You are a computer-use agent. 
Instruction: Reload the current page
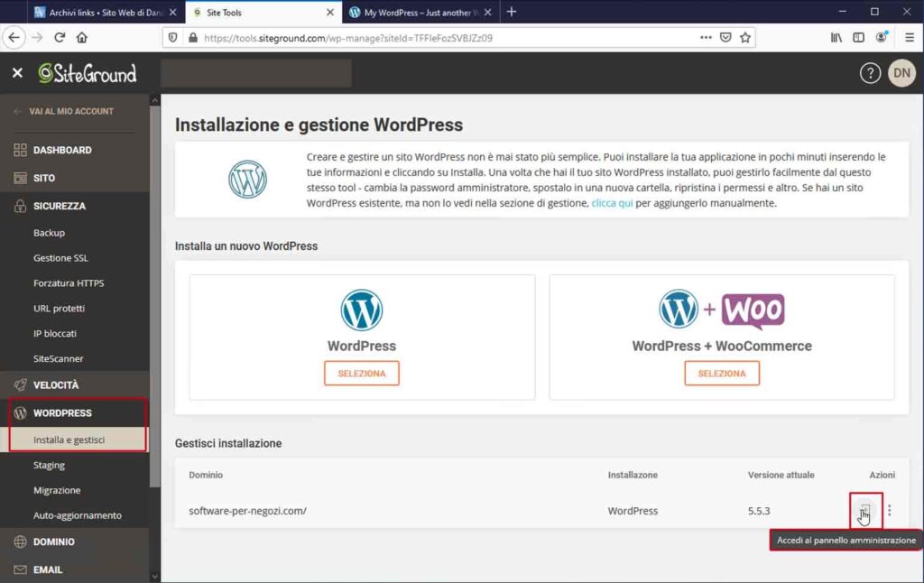click(60, 38)
